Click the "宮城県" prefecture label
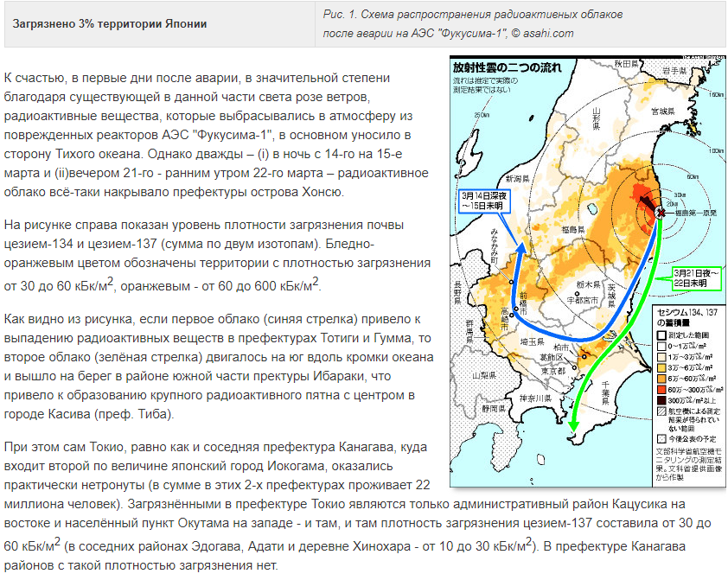Image resolution: width=728 pixels, height=580 pixels. [x=662, y=112]
